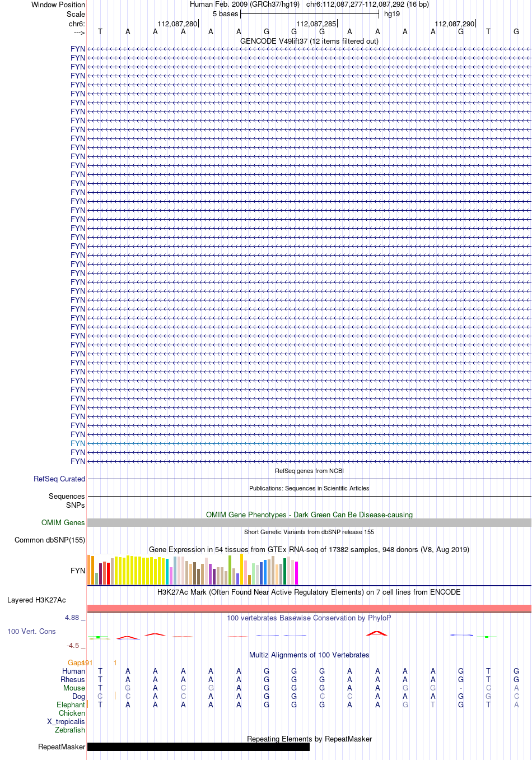Click the 'Window Position' label
The image size is (532, 760).
click(58, 4)
